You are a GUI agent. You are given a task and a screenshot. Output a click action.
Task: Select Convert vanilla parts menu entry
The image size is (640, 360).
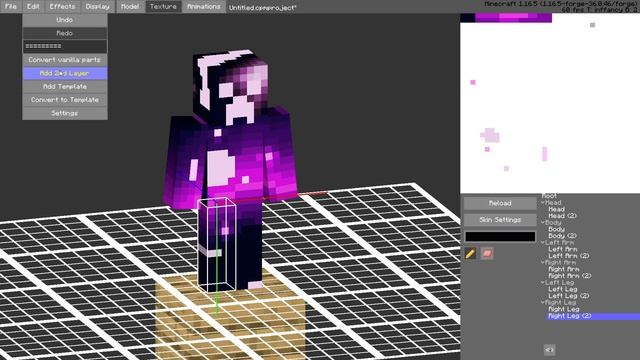[x=64, y=60]
